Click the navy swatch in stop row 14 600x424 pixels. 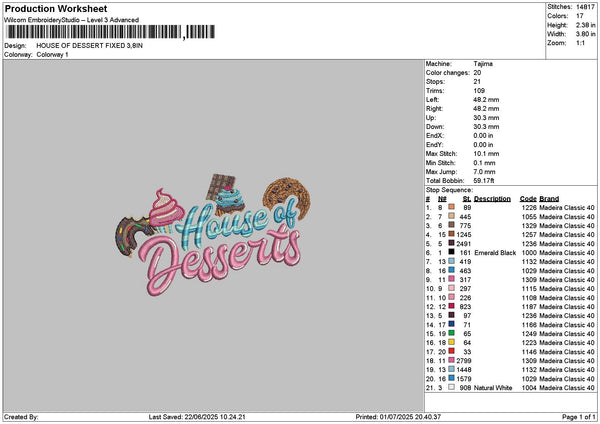click(452, 324)
